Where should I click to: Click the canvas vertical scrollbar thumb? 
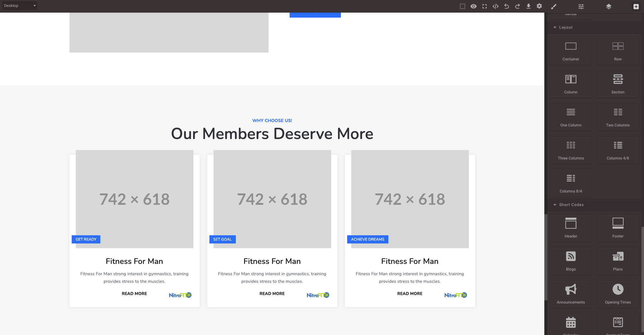point(546,257)
